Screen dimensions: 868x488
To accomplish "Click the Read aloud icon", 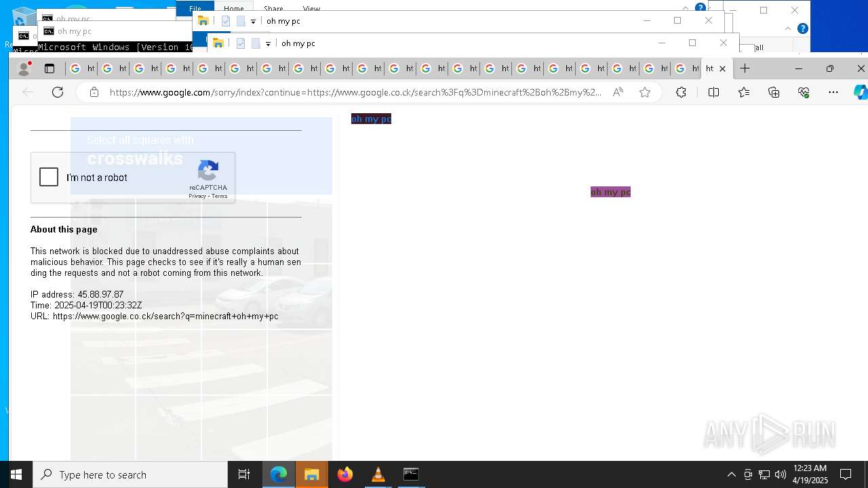I will pos(618,92).
